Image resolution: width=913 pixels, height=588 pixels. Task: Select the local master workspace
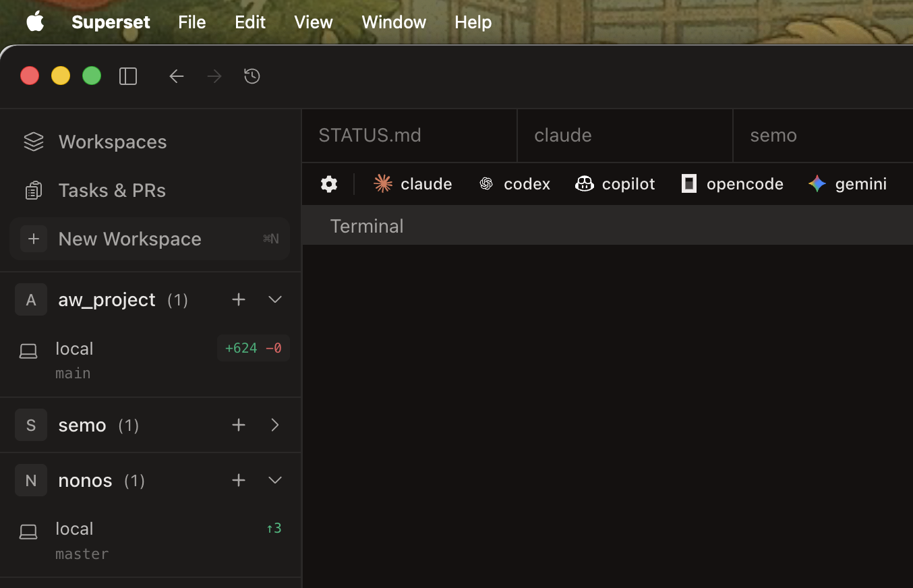tap(150, 540)
